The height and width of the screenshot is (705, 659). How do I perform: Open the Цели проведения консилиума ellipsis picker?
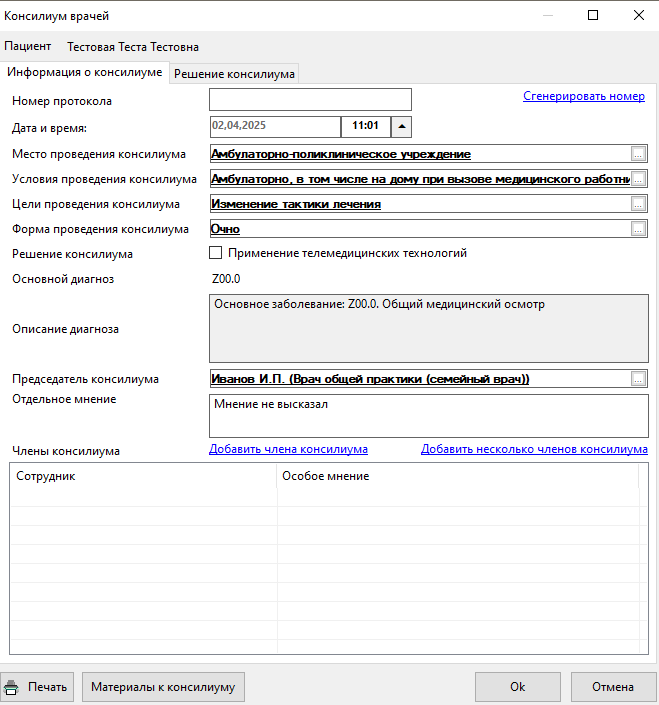pos(638,204)
